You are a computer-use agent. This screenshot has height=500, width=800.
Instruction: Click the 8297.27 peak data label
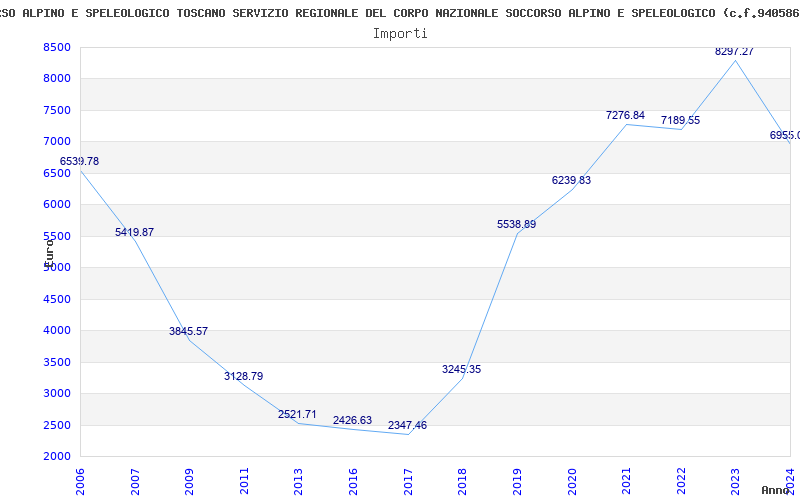click(x=734, y=51)
